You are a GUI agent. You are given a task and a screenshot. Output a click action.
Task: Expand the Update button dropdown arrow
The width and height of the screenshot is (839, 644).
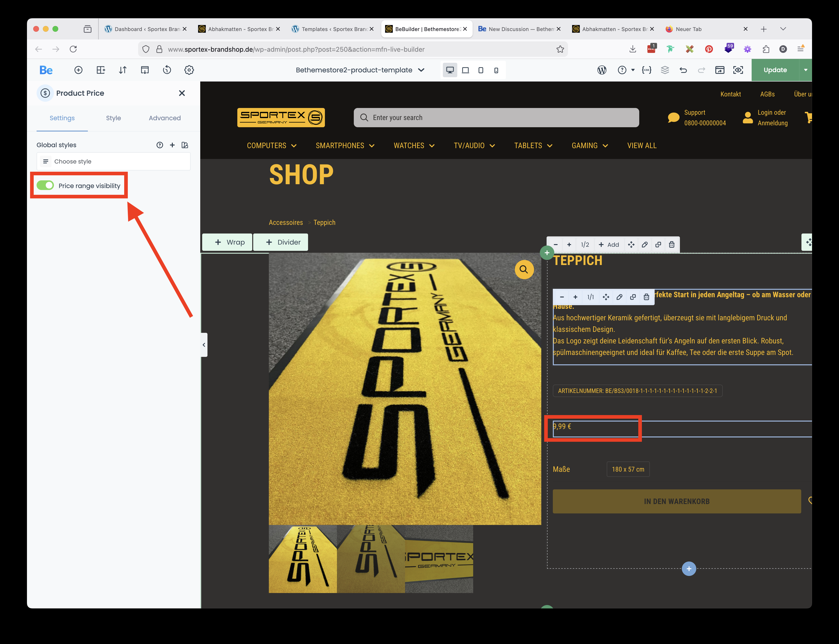806,70
